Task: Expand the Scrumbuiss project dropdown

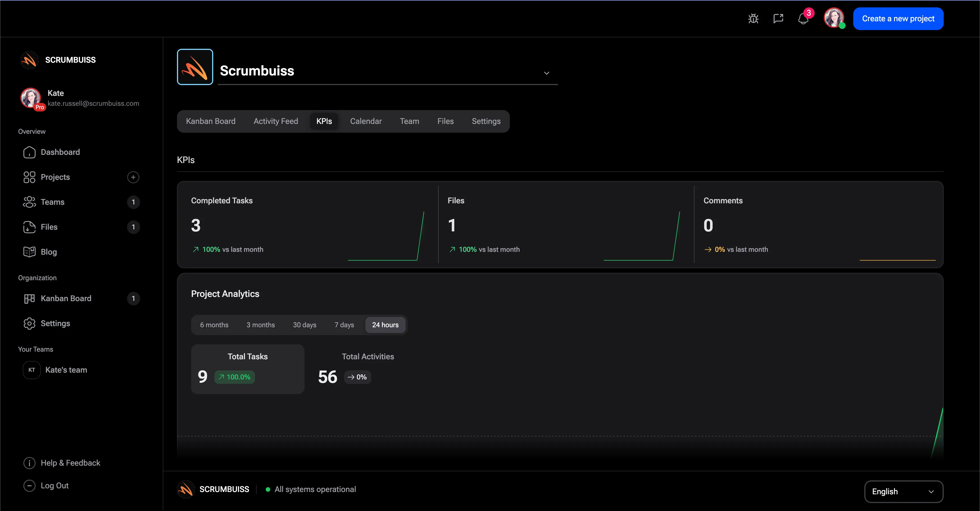Action: (546, 73)
